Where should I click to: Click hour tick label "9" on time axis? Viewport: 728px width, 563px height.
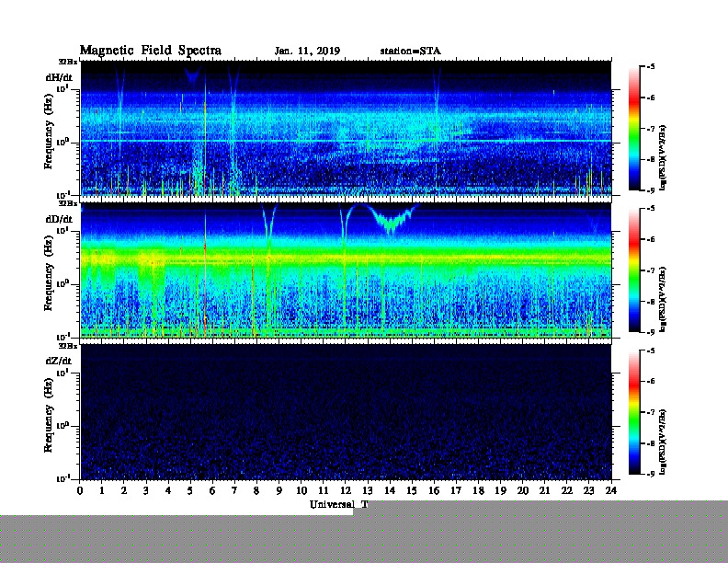click(x=279, y=490)
